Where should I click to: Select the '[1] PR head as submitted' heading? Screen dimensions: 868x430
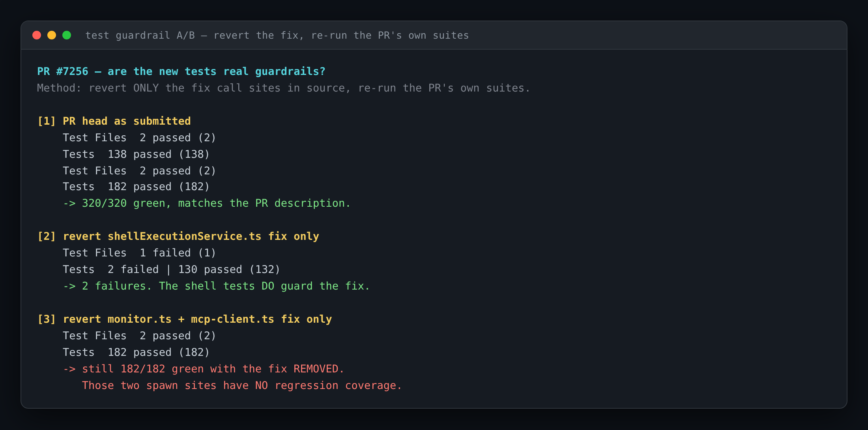(114, 121)
